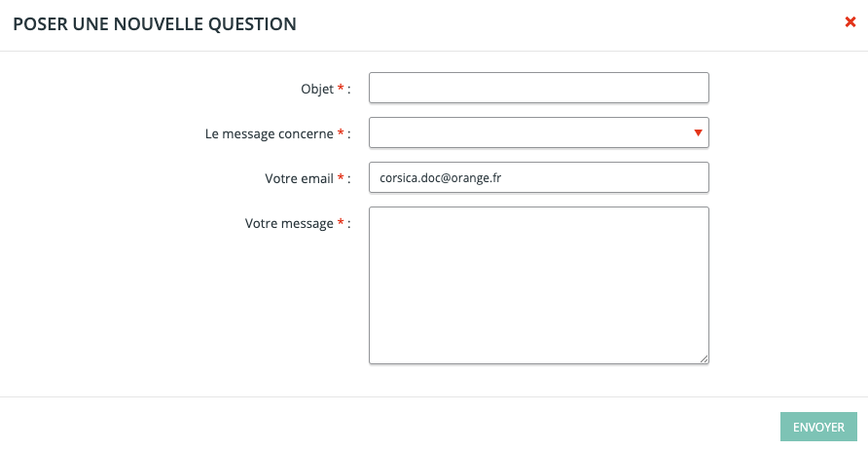
Task: Click the 'Objet' field label
Action: tap(316, 89)
